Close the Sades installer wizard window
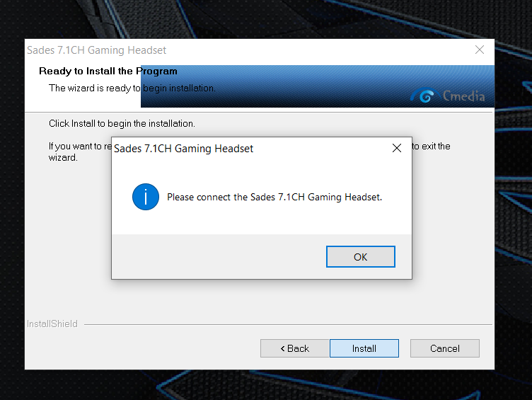The height and width of the screenshot is (400, 532). [x=480, y=50]
